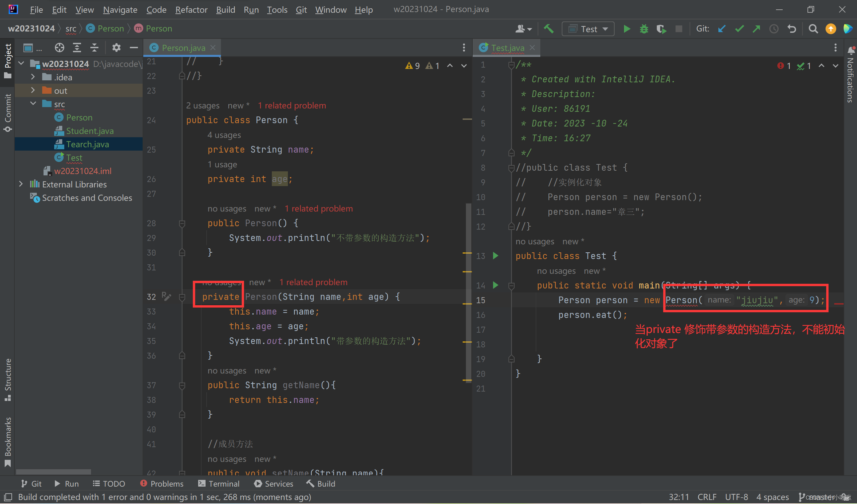Select Opened File crosshair icon in Project panel
The width and height of the screenshot is (857, 504).
[x=60, y=48]
